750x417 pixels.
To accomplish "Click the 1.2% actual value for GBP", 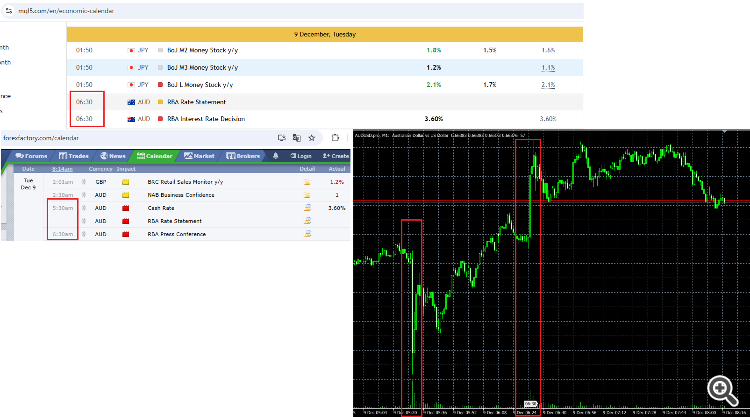I will [x=337, y=182].
